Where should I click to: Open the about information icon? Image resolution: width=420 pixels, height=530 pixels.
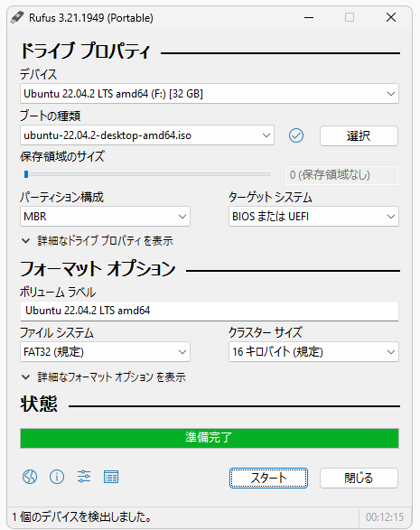tap(57, 477)
